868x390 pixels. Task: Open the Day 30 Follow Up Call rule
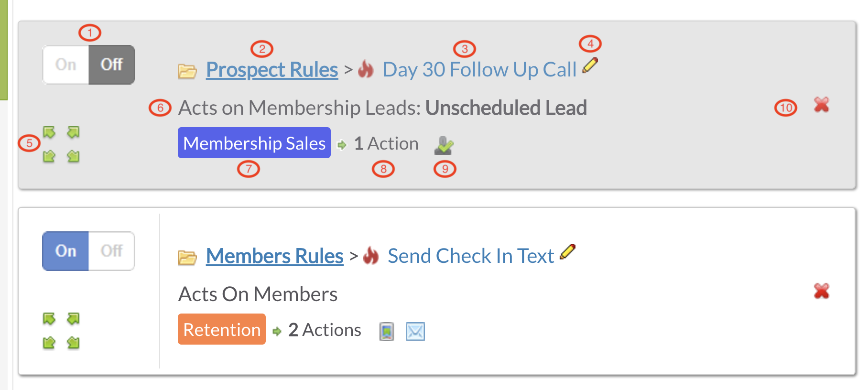[479, 70]
